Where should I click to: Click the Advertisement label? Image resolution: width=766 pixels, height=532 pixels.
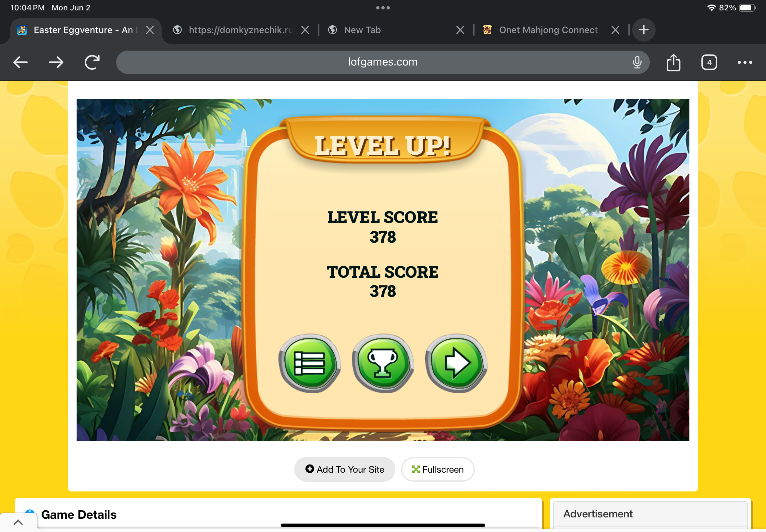click(x=598, y=514)
